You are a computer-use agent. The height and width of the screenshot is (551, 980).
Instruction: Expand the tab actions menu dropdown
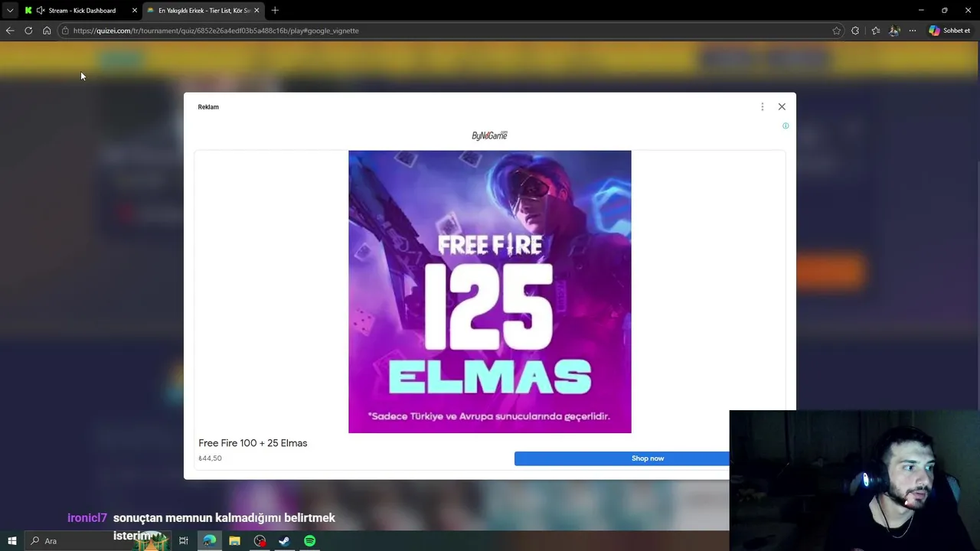[10, 11]
